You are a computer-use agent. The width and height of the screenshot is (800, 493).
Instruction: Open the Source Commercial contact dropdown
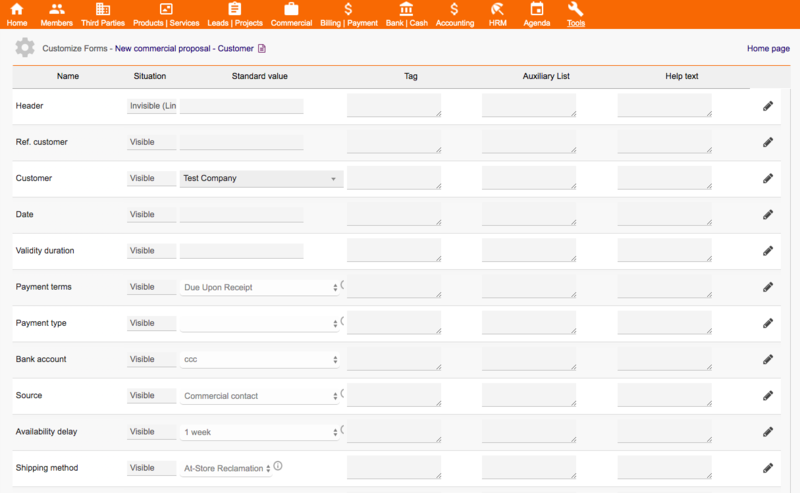pos(260,396)
